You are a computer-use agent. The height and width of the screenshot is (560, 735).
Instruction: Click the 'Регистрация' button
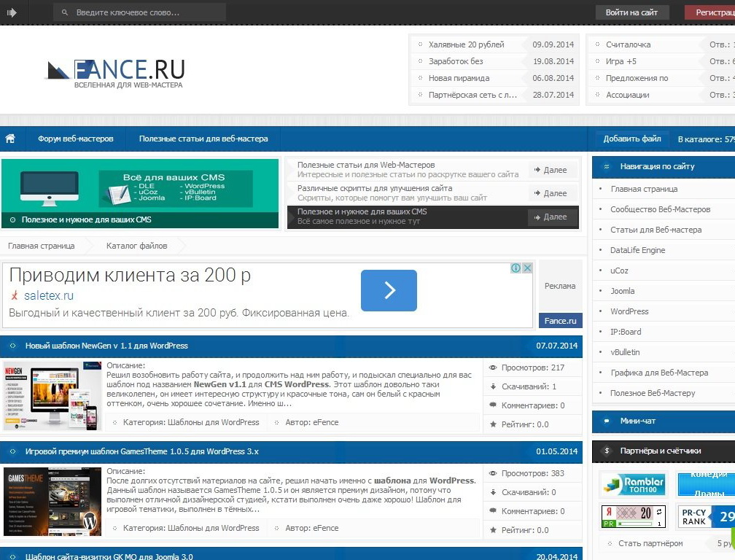tap(709, 12)
